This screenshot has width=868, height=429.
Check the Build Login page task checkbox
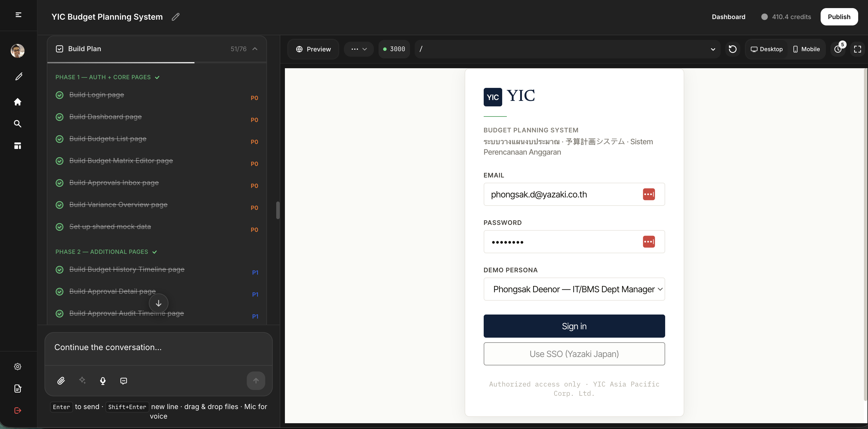[60, 95]
